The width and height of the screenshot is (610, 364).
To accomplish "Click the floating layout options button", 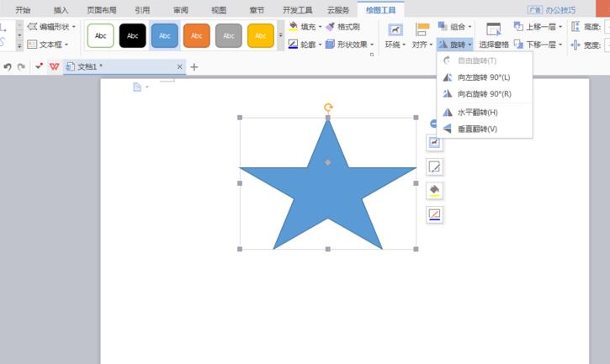I will point(434,143).
